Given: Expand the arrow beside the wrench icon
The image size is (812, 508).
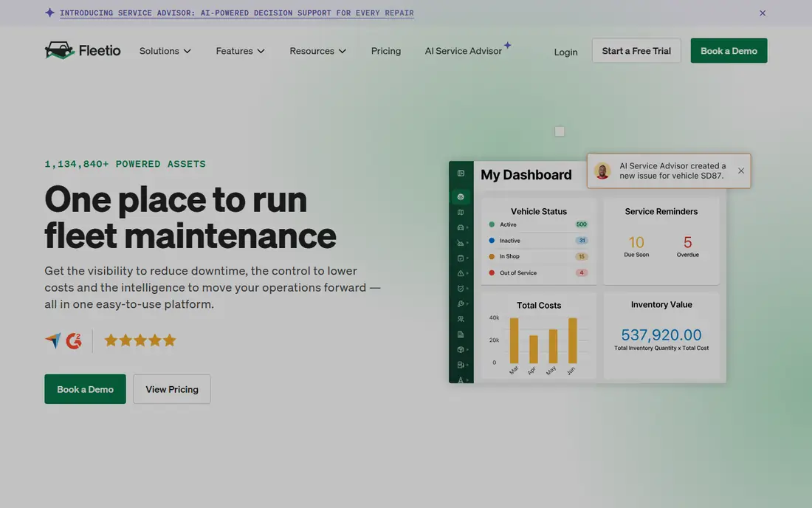Looking at the screenshot, I should click(x=467, y=303).
